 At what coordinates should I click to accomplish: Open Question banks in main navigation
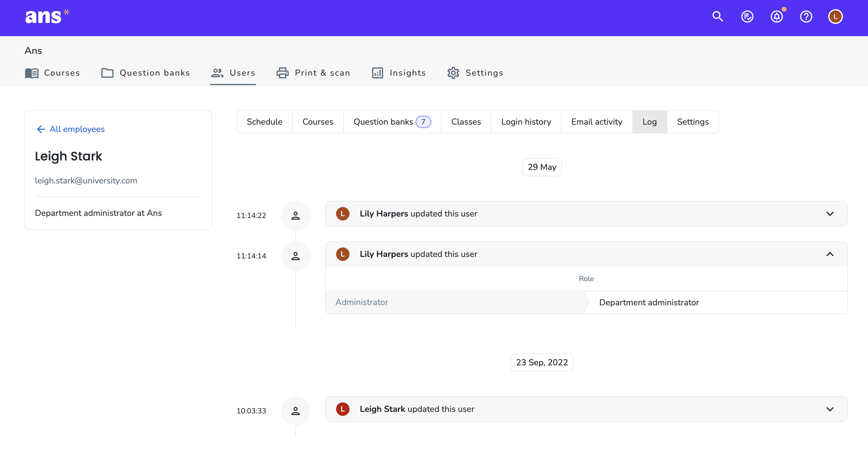[x=146, y=73]
